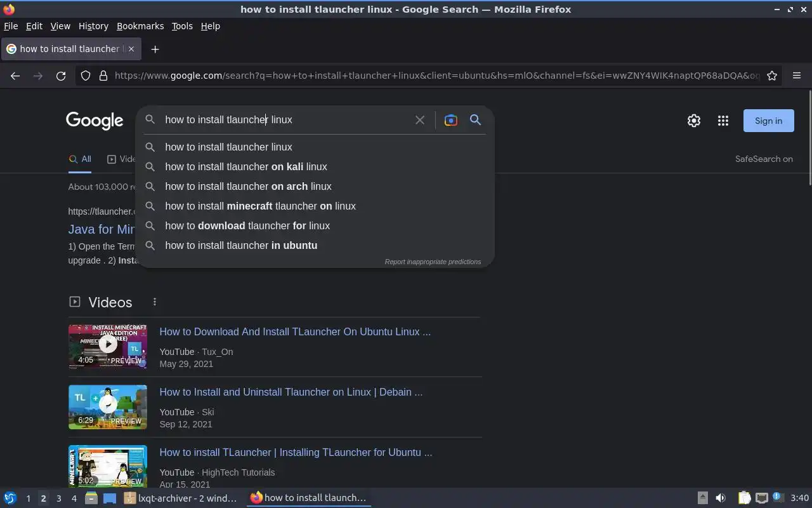Image resolution: width=812 pixels, height=508 pixels.
Task: Click the taskbar clock showing 3:40
Action: pos(799,498)
